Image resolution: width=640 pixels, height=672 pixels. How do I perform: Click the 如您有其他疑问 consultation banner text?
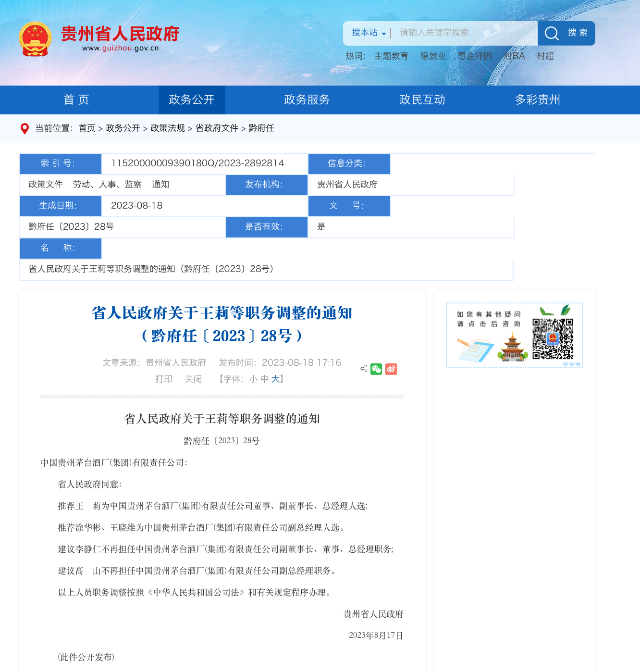(489, 319)
